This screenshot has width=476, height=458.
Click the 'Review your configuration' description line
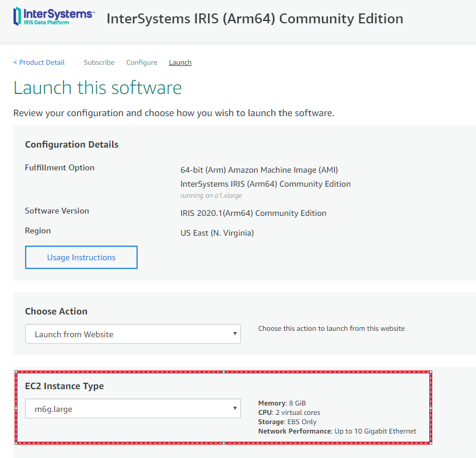[x=174, y=113]
